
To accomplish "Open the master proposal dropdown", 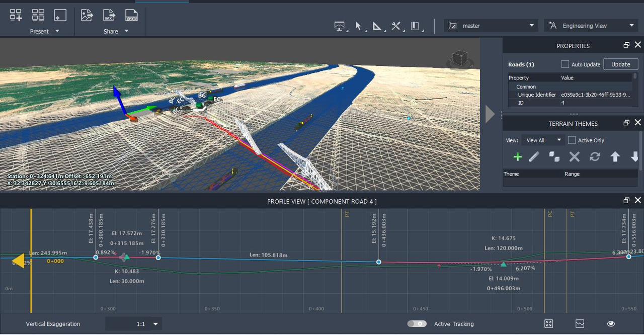I will 491,26.
